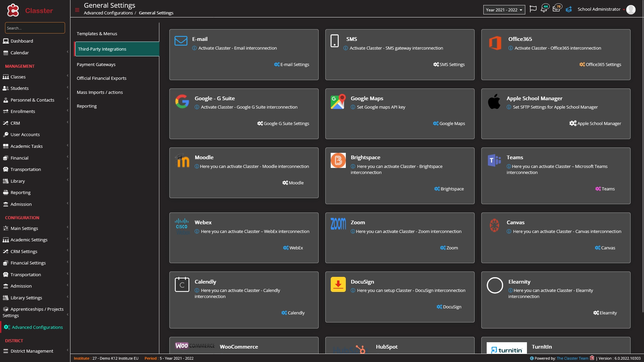Screen dimensions: 644x362
Task: Open Office365 Settings link
Action: click(x=600, y=64)
